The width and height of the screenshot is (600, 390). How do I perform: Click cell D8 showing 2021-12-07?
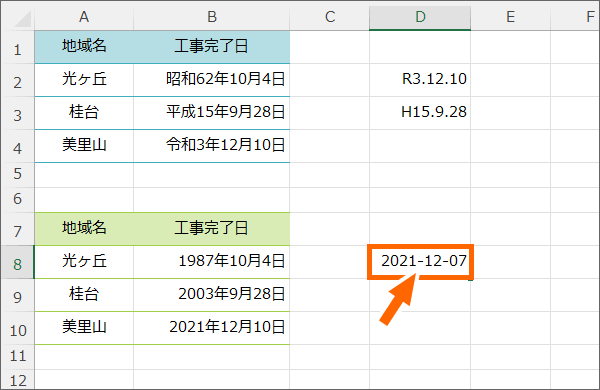pos(420,262)
